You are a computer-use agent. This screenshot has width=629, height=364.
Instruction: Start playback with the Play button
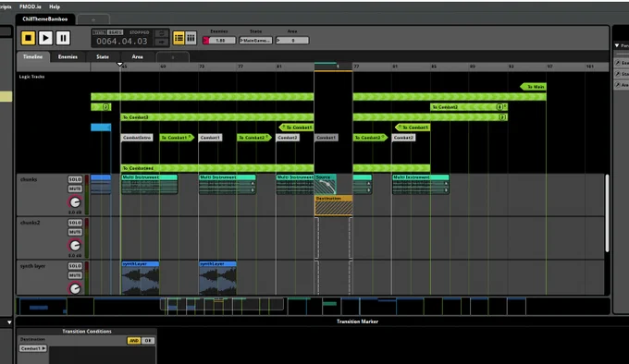click(45, 38)
